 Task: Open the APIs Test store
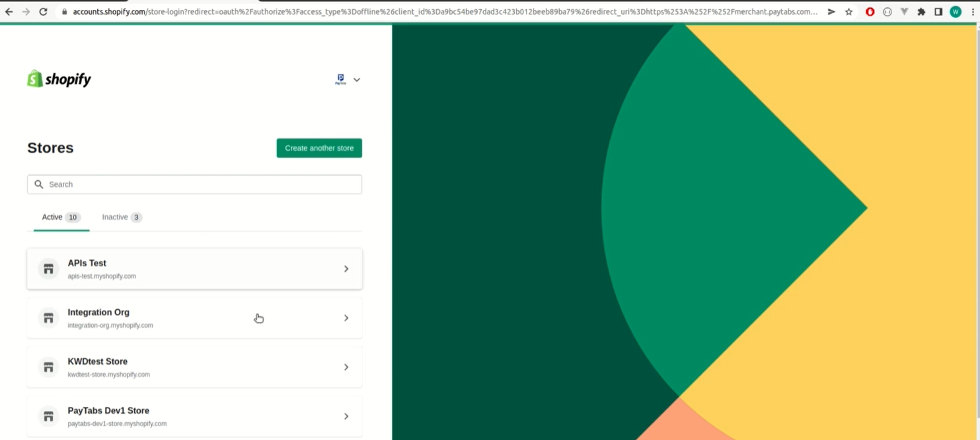[x=194, y=269]
